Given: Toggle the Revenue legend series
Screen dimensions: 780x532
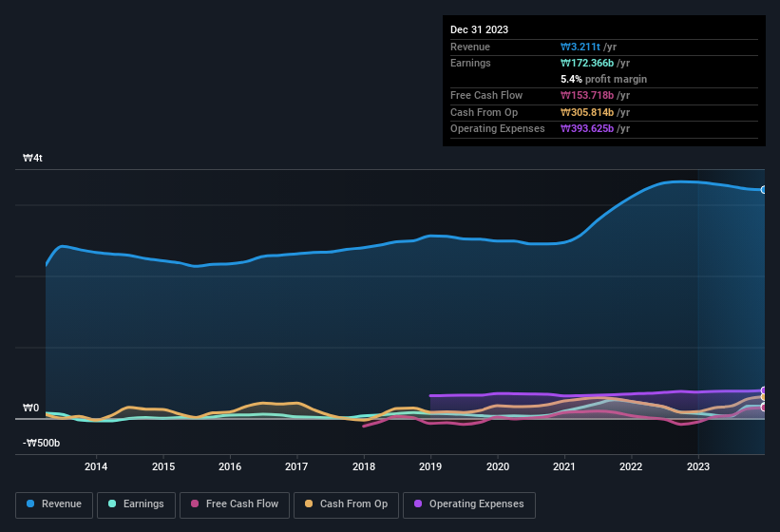Looking at the screenshot, I should (54, 503).
